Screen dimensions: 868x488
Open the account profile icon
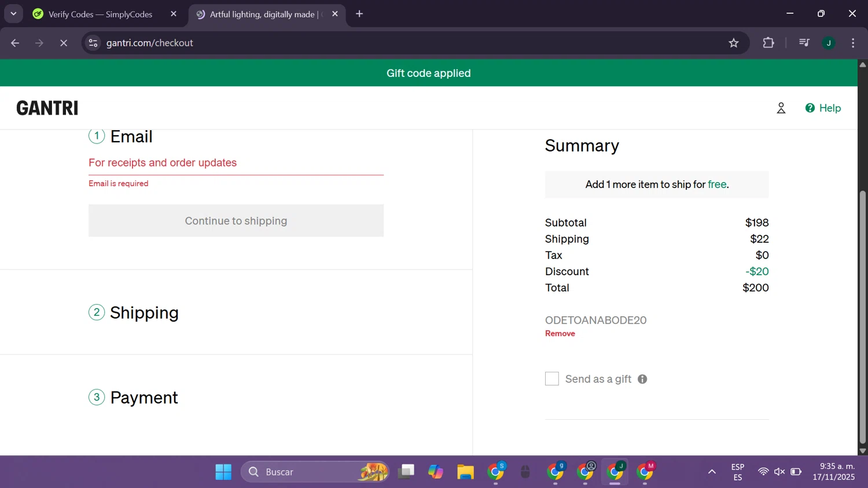(x=781, y=108)
